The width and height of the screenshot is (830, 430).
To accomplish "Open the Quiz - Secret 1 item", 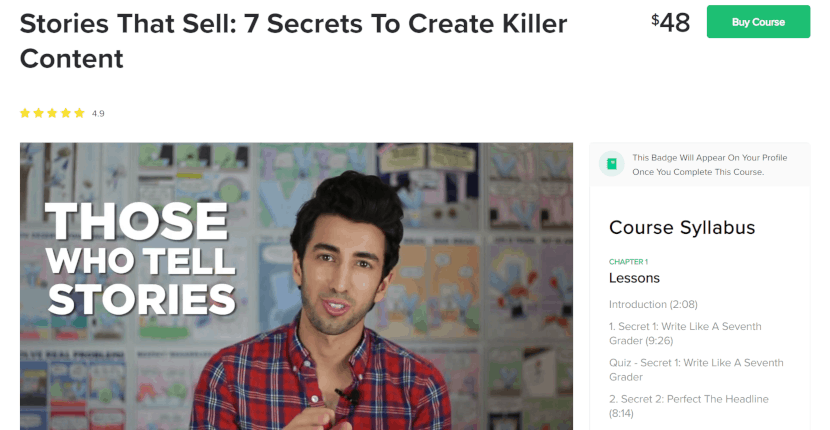I will pyautogui.click(x=696, y=370).
